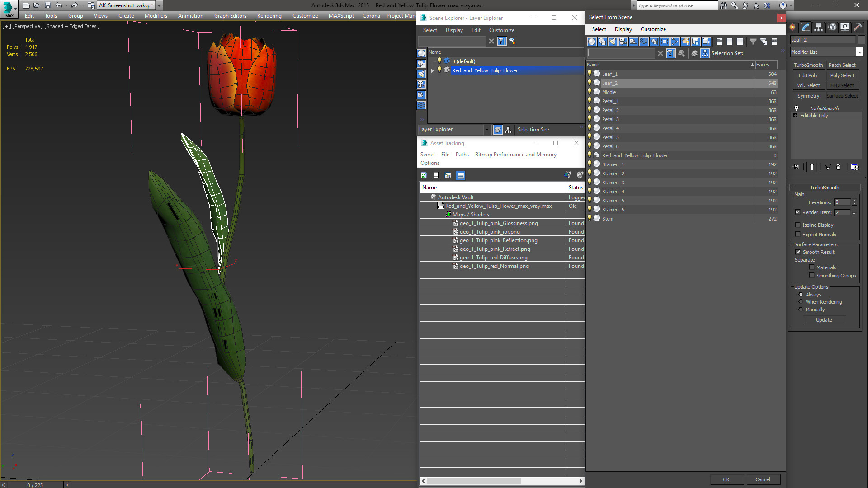Image resolution: width=868 pixels, height=488 pixels.
Task: Switch Select From Scene to sort by hierarchy
Action: [x=705, y=53]
